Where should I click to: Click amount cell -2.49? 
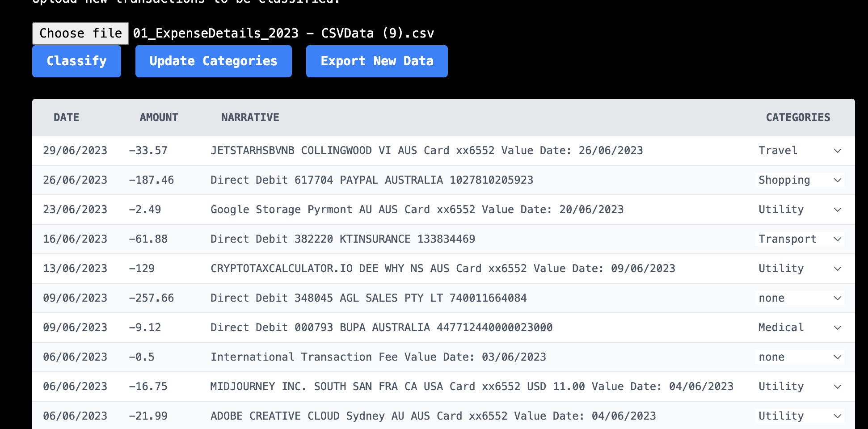pos(145,210)
